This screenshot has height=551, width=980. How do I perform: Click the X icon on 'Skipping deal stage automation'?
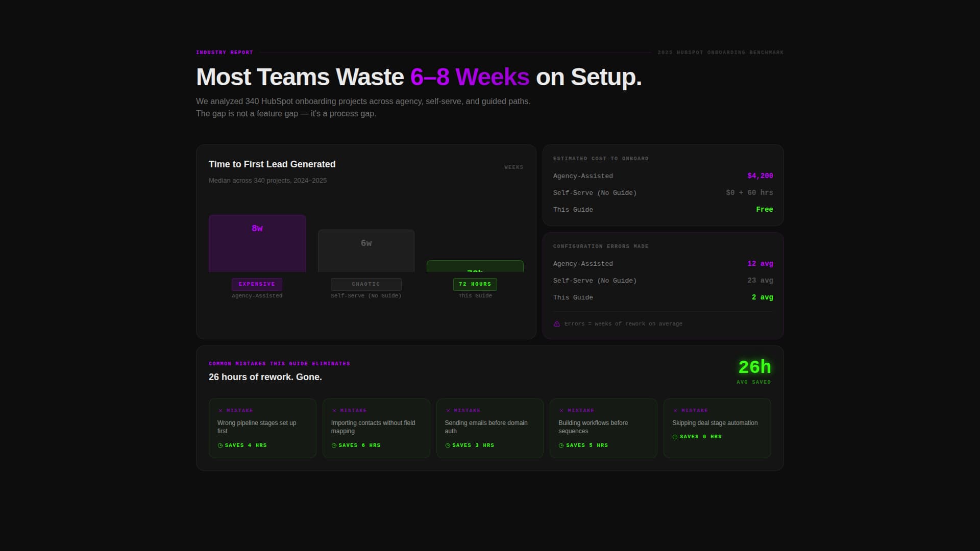(675, 410)
